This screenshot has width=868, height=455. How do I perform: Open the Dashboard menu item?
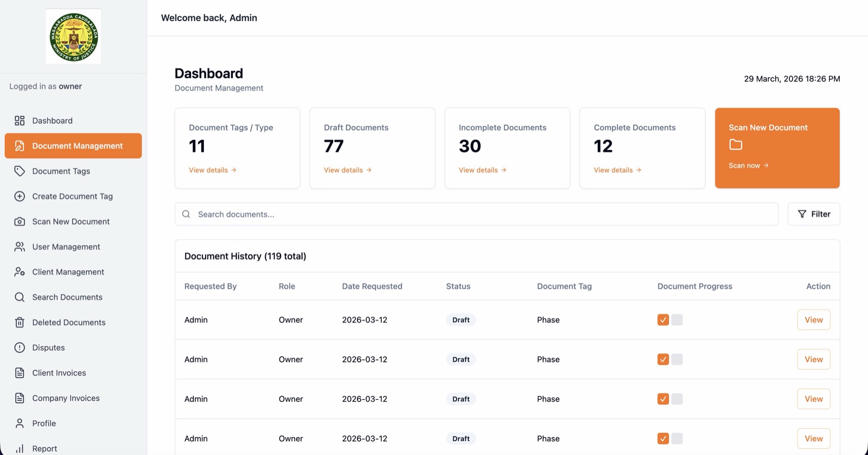coord(73,120)
